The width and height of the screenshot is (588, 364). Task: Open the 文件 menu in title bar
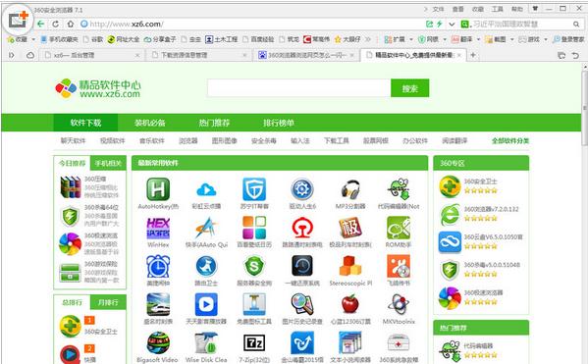point(438,10)
